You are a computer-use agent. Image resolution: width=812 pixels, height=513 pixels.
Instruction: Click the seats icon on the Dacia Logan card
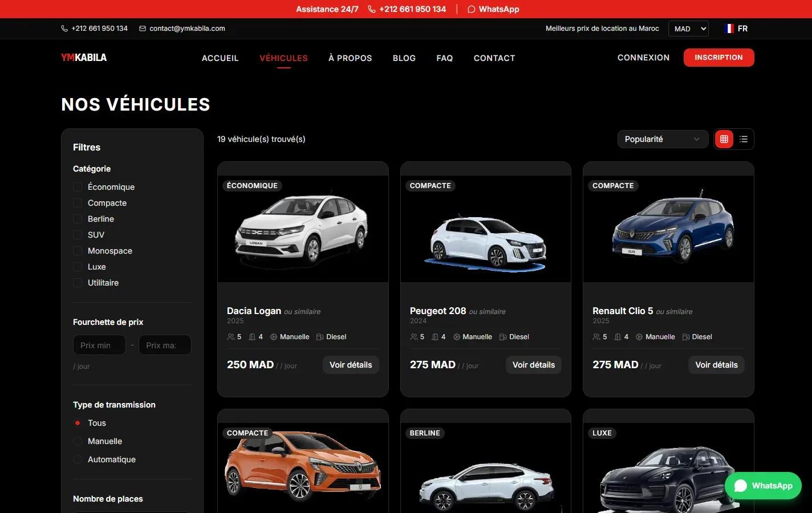click(231, 337)
